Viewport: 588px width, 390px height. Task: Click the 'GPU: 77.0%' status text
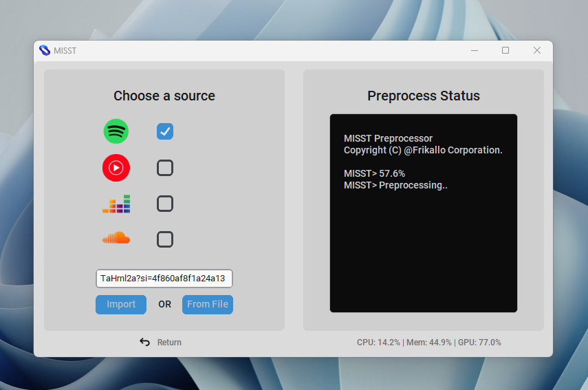(x=479, y=343)
